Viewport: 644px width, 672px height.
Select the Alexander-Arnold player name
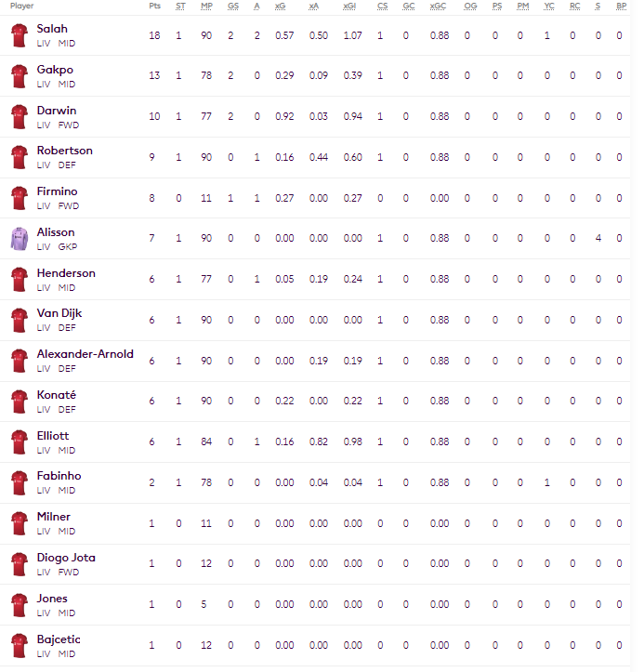[x=85, y=354]
